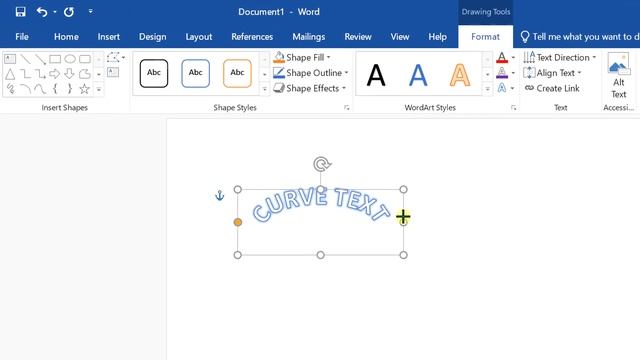Viewport: 640px width, 360px height.
Task: Open the Customize Quick Access Toolbar dropdown
Action: tap(91, 11)
